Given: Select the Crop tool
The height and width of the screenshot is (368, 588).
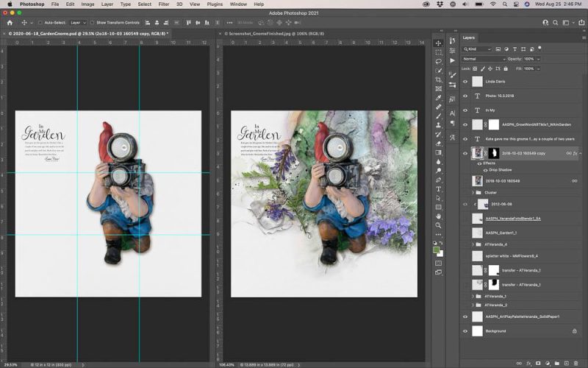Looking at the screenshot, I should tap(438, 79).
